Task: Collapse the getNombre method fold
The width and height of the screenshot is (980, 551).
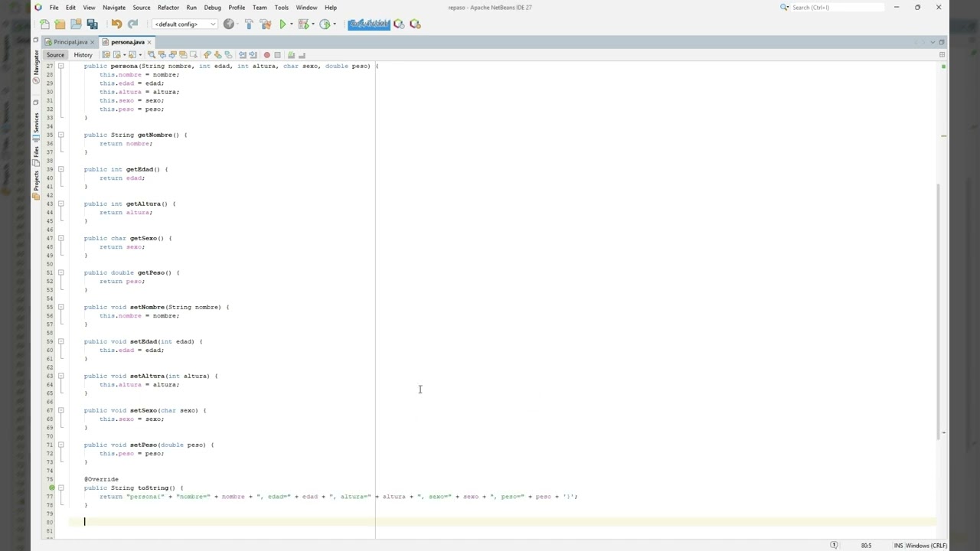Action: point(60,135)
